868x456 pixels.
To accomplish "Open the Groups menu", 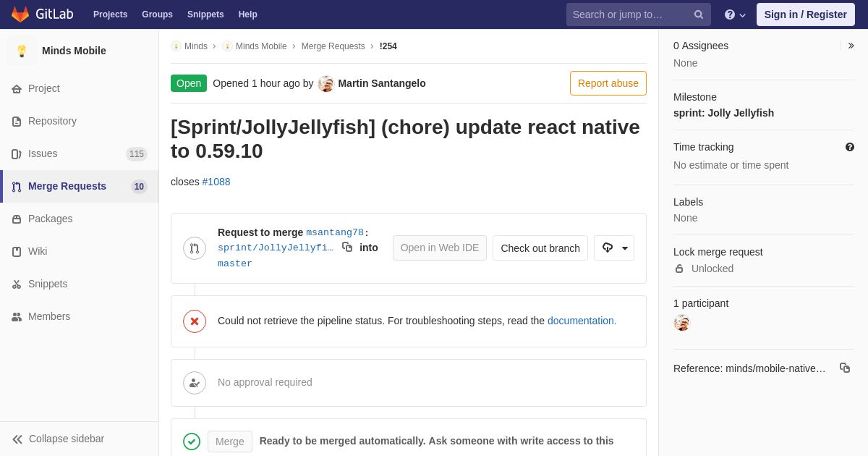I will (157, 14).
